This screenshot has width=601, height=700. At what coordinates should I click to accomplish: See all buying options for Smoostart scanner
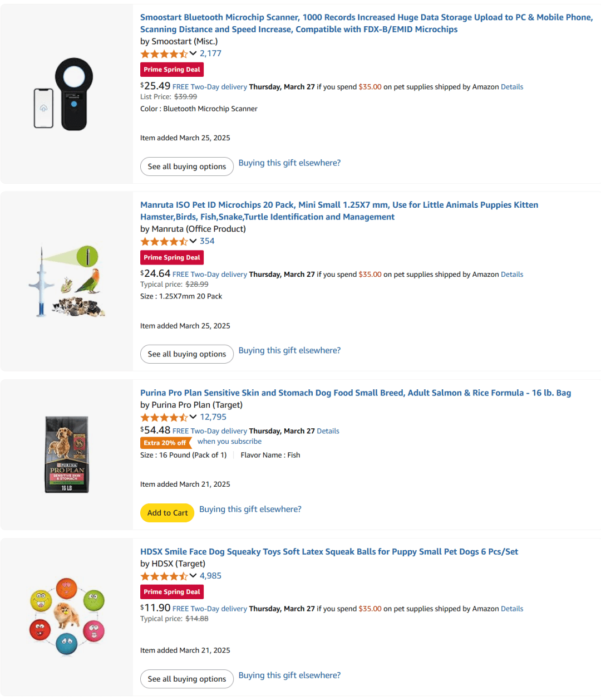click(x=186, y=167)
